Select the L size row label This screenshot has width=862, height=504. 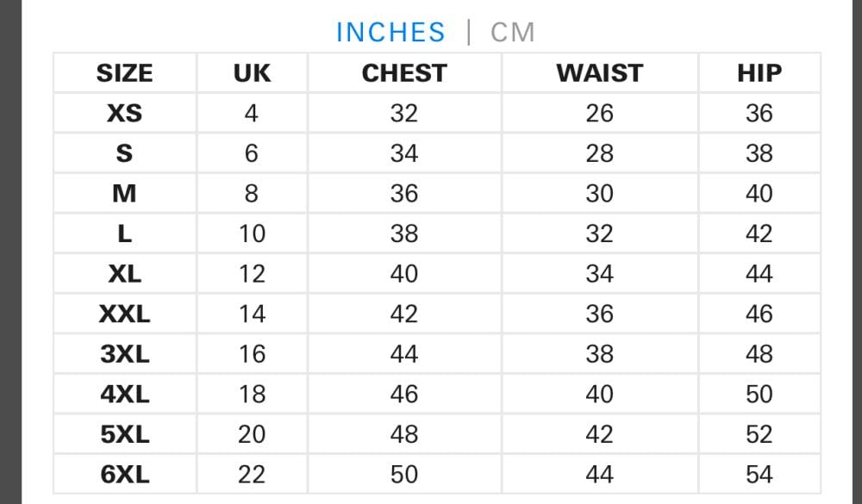[x=125, y=233]
